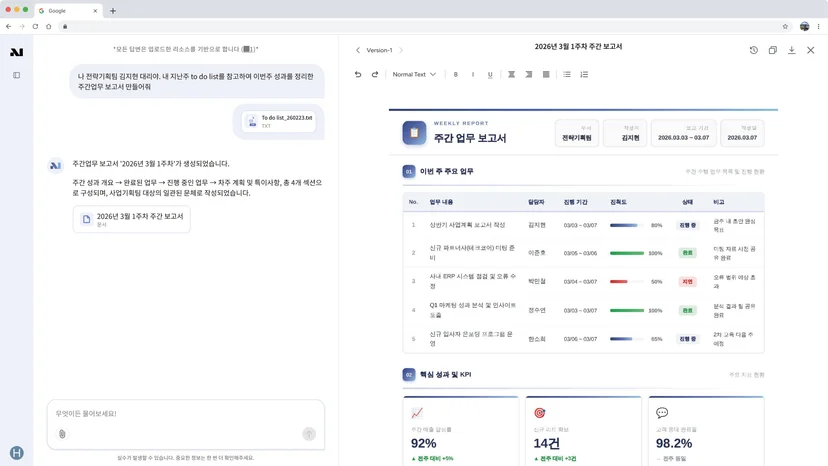Copy the document with copy icon
Viewport: 828px width, 466px height.
(773, 50)
